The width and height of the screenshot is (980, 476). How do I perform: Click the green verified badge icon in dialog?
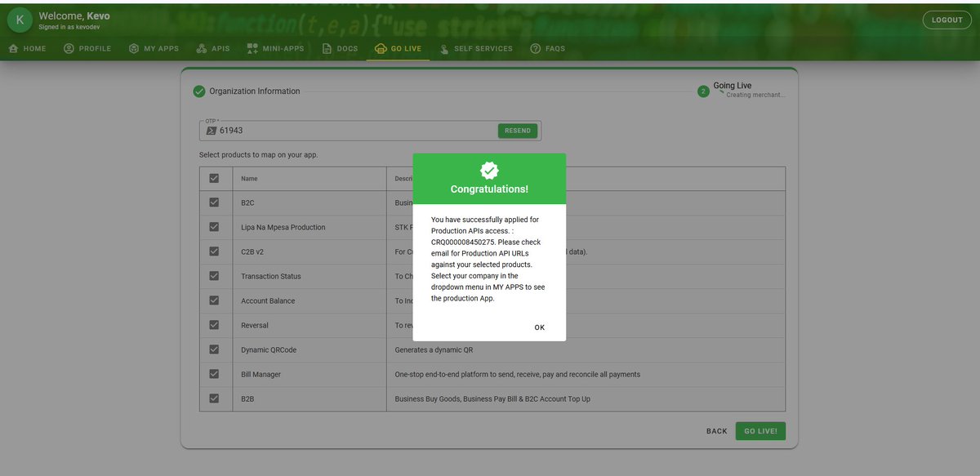(x=489, y=171)
